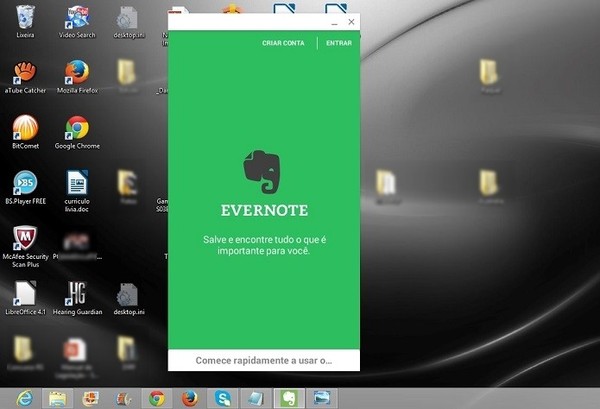Select the Hearing Guardian desktop shortcut
This screenshot has width=600, height=409.
pyautogui.click(x=77, y=298)
